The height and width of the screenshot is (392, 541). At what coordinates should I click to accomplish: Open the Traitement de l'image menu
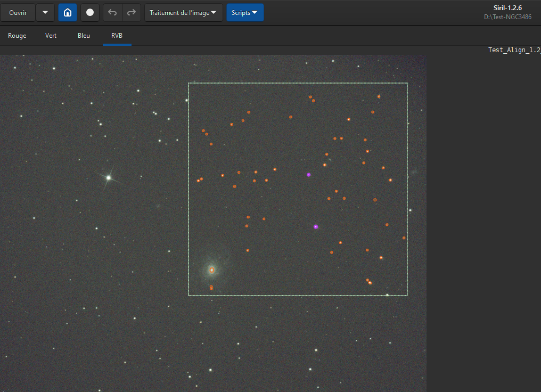183,13
